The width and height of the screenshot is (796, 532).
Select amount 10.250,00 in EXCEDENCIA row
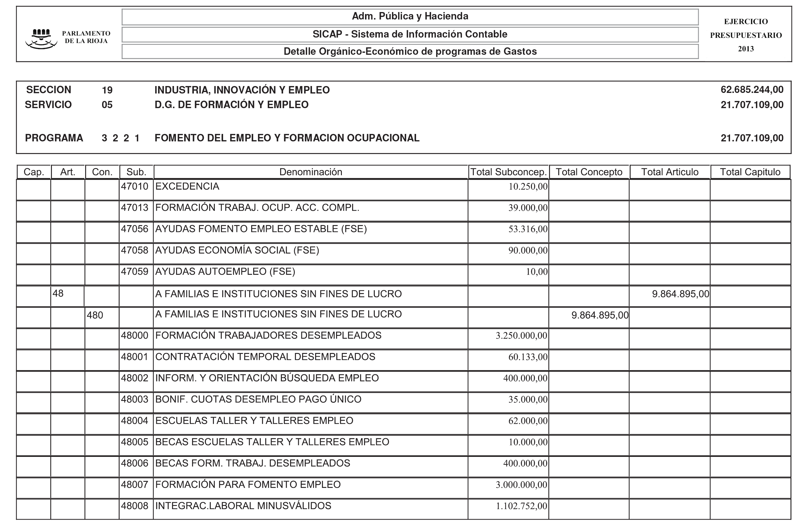point(528,187)
